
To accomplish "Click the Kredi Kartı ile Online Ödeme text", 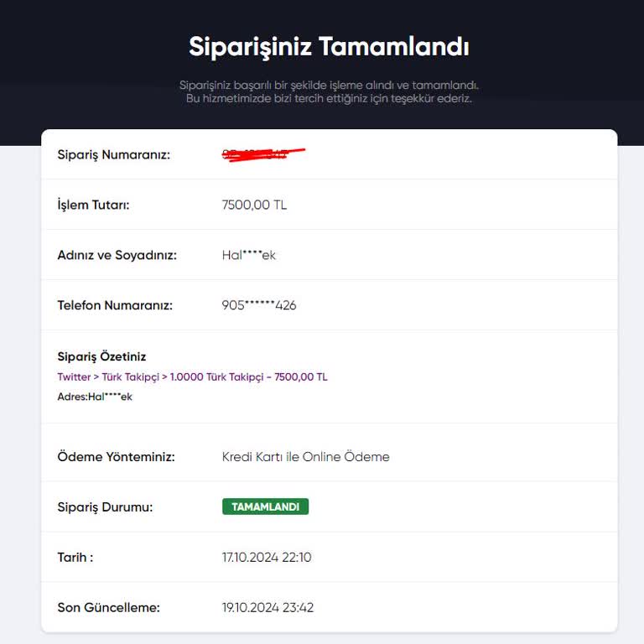I will (305, 457).
